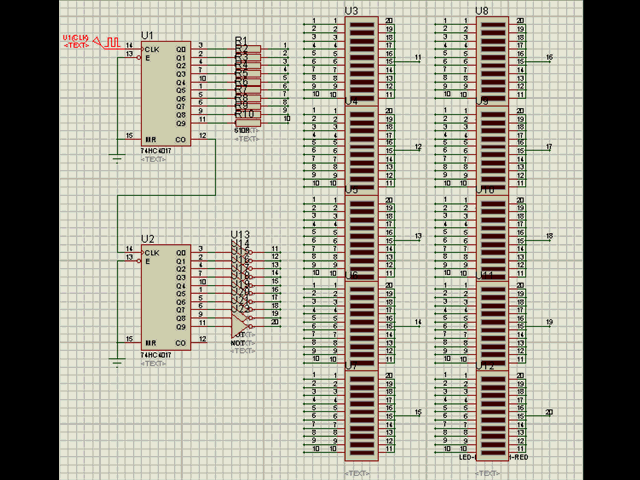Click the U2 reference label above the counter
The image size is (640, 480).
click(148, 239)
